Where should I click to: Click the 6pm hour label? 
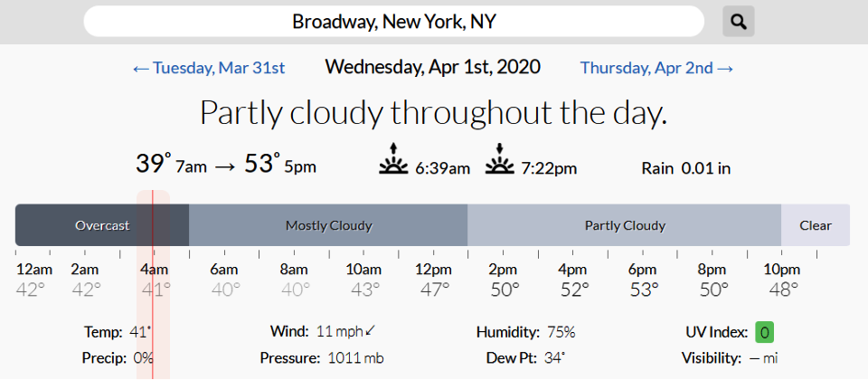click(642, 270)
